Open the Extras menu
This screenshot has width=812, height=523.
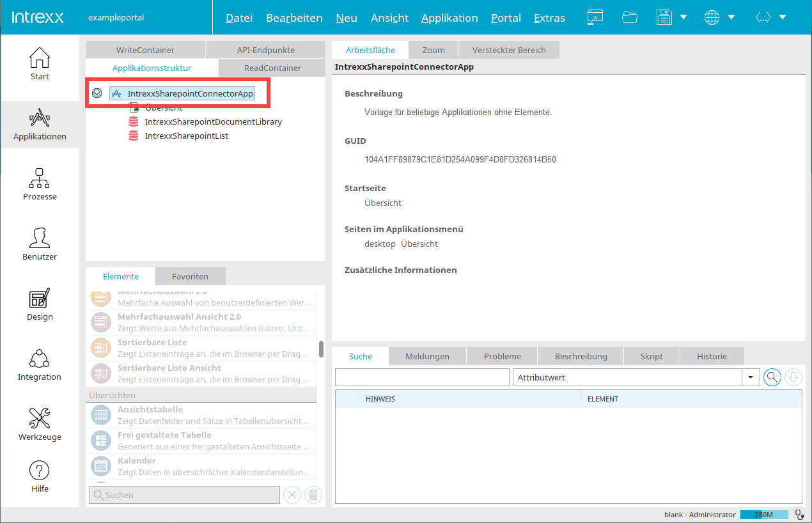pyautogui.click(x=549, y=18)
